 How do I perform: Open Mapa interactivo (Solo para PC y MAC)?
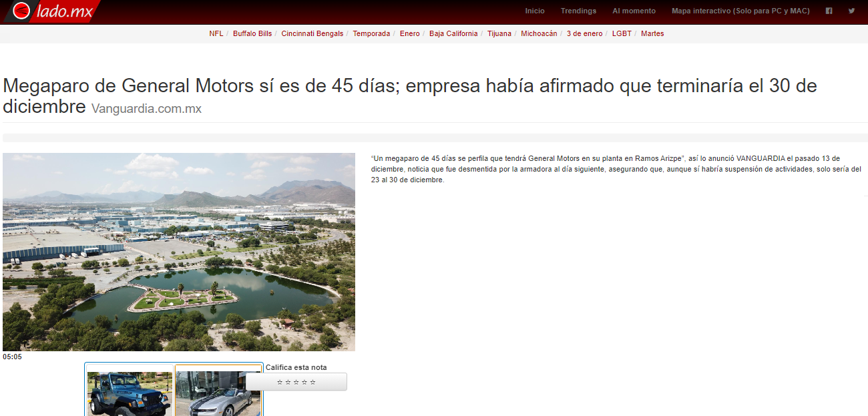point(740,11)
